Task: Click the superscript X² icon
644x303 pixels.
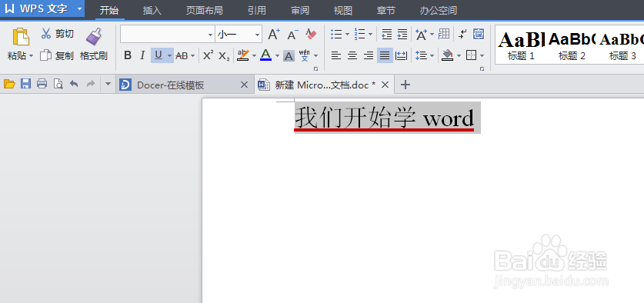Action: [209, 55]
